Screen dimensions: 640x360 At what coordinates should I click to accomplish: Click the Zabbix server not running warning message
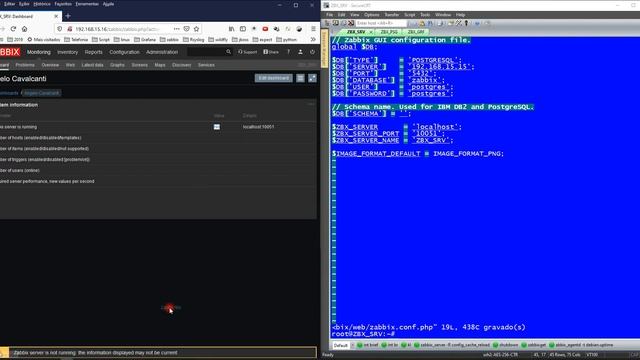click(96, 353)
